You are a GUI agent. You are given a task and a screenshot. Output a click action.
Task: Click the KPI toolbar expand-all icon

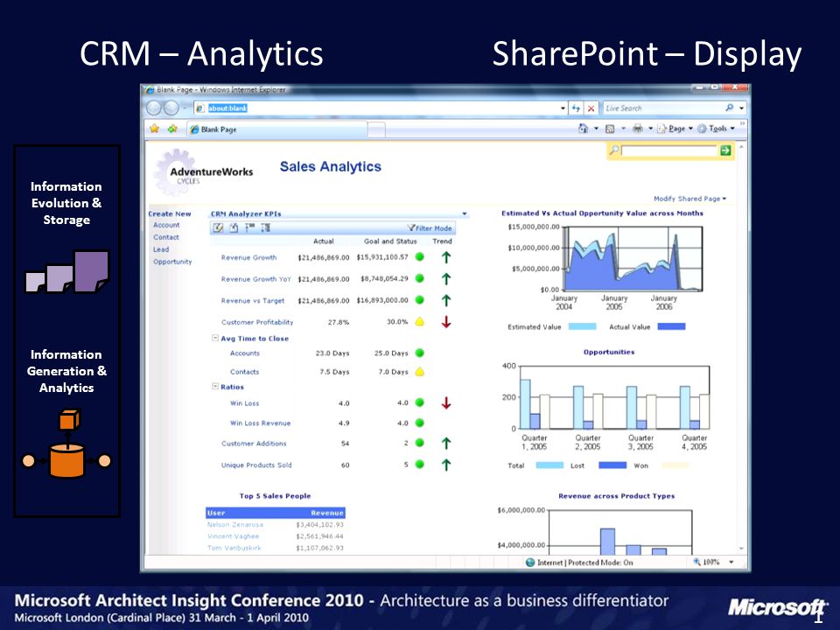[265, 227]
